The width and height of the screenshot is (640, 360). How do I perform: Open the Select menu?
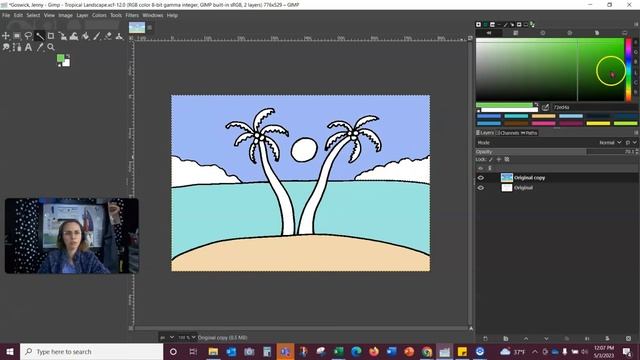tap(33, 15)
